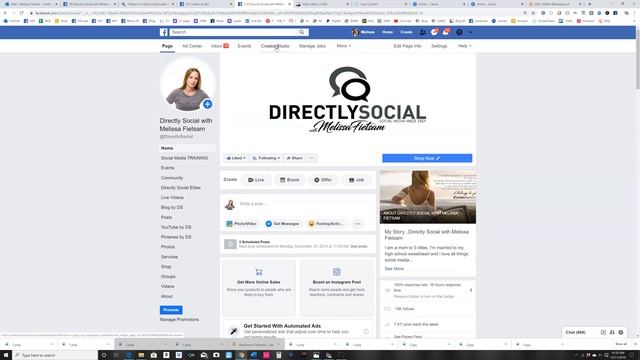Click the help question mark icon

(x=459, y=32)
